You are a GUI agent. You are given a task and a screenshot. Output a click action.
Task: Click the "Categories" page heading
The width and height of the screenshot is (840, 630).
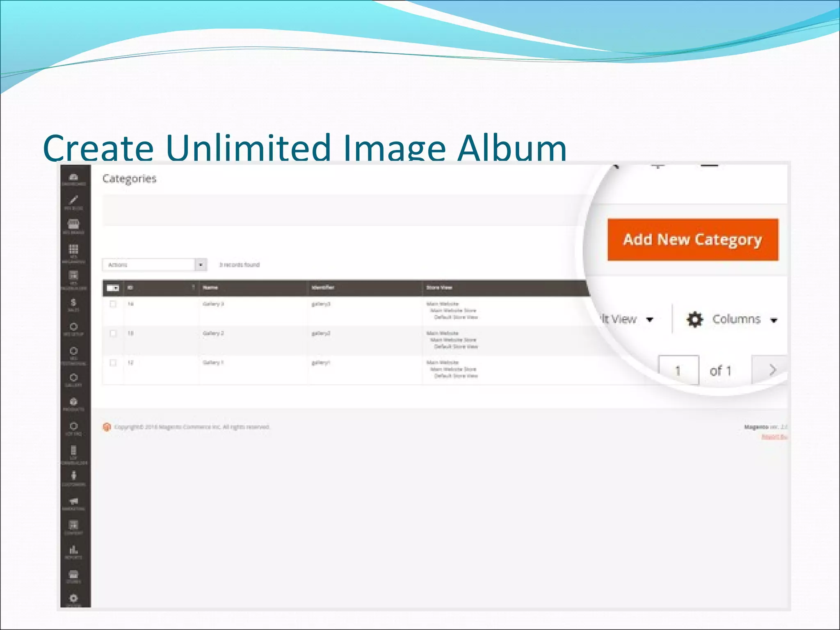coord(130,179)
